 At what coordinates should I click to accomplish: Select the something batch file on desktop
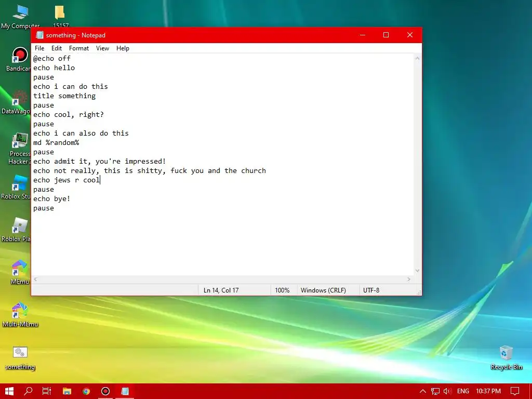coord(20,358)
